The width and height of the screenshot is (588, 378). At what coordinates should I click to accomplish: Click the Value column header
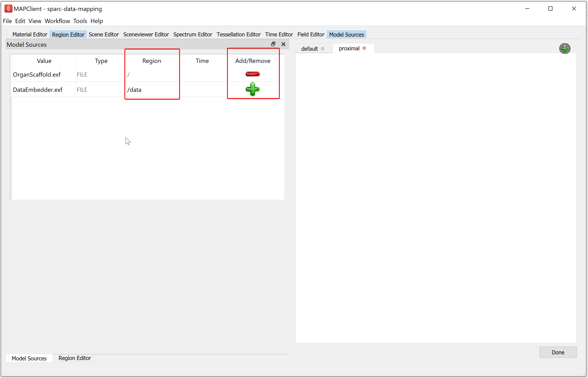point(44,61)
